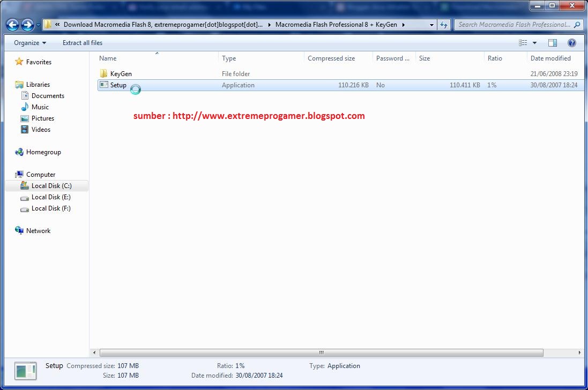
Task: Open Pictures library
Action: pos(43,118)
